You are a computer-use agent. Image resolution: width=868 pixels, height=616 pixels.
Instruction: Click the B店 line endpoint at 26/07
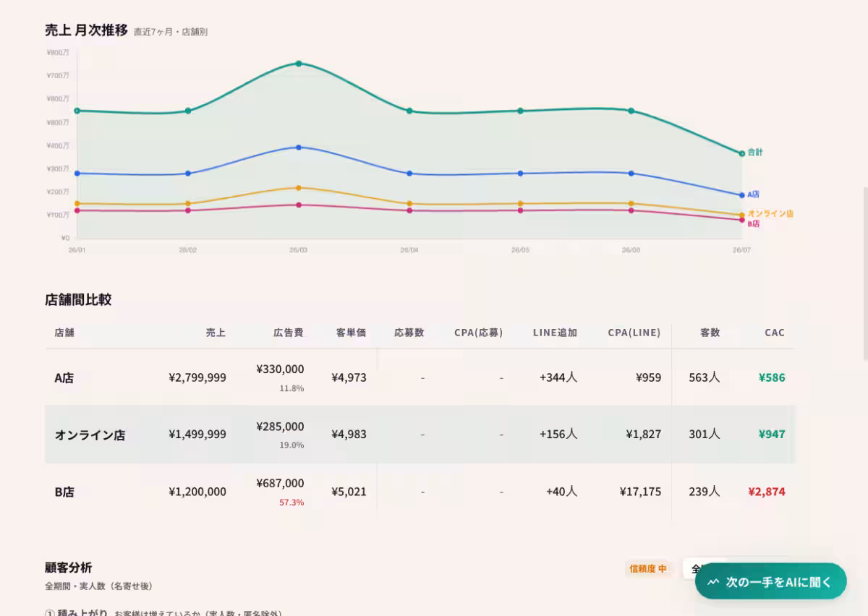pos(742,221)
